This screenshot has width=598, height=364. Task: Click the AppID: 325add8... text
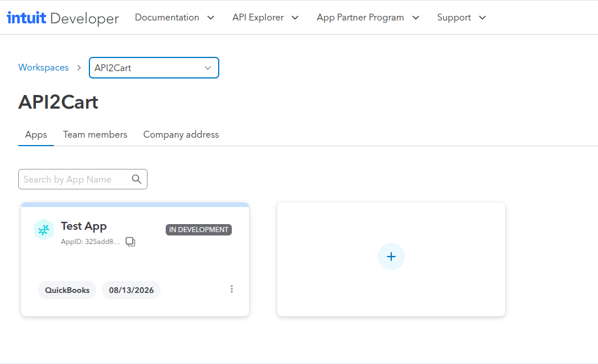tap(91, 241)
